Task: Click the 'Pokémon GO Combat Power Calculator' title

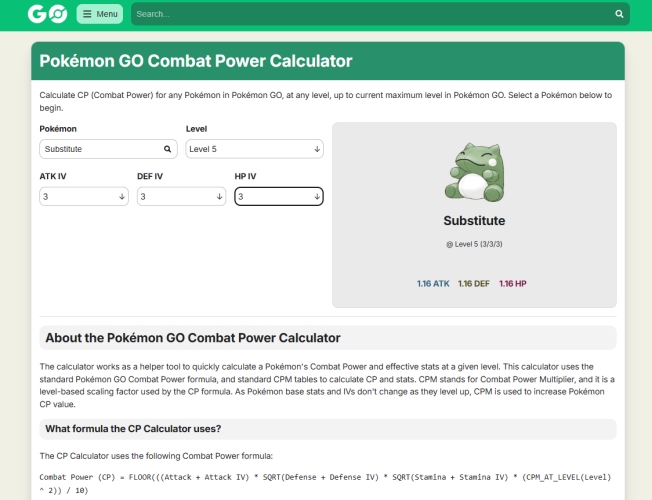Action: pos(196,61)
